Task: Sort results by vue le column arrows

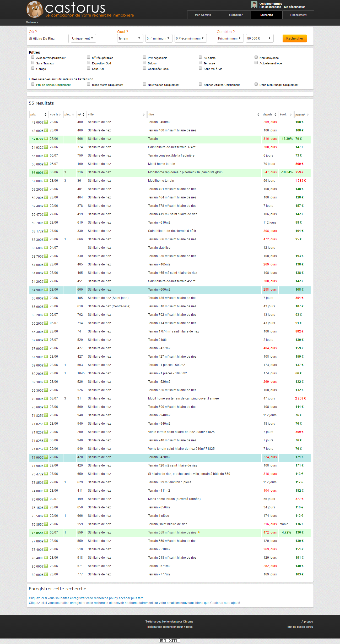Action: click(x=60, y=115)
